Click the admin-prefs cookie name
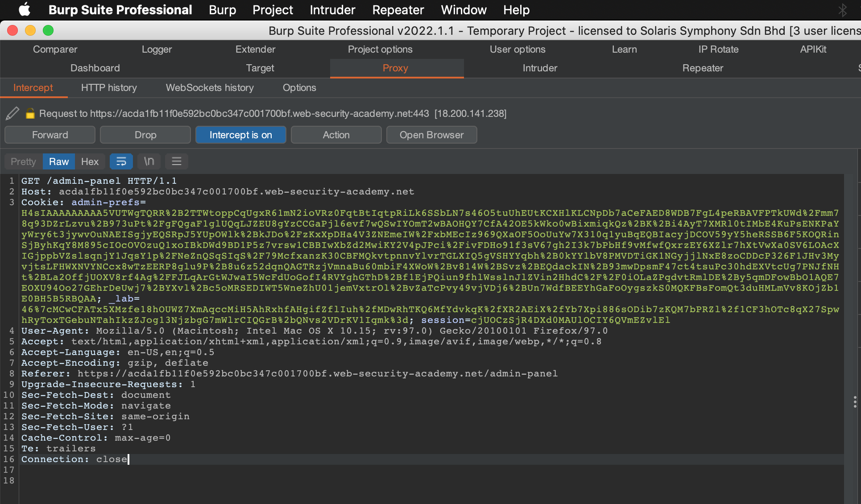Viewport: 861px width, 504px height. point(105,202)
